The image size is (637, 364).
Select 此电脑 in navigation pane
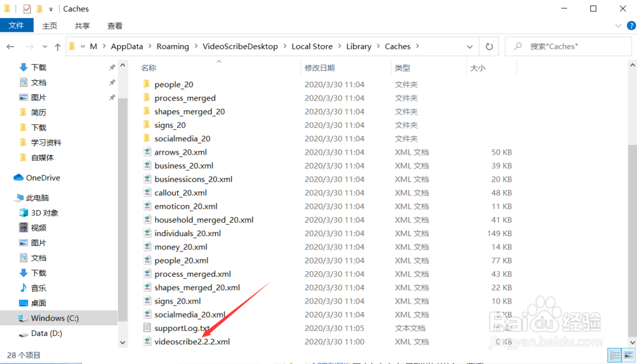[x=38, y=198]
